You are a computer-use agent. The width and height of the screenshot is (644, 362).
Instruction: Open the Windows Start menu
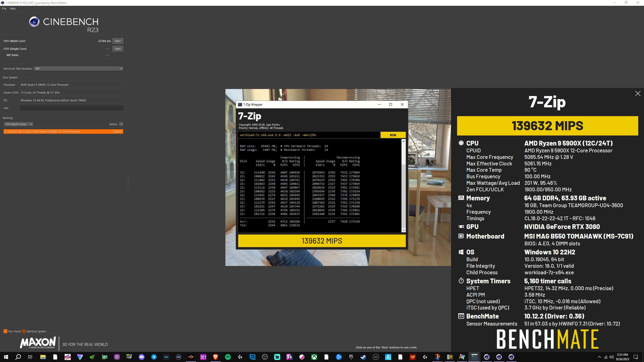pos(6,357)
